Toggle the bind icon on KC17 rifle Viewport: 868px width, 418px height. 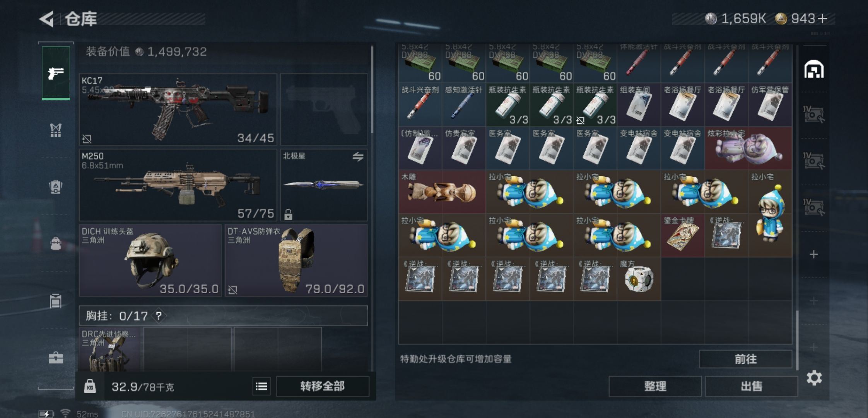coord(87,139)
